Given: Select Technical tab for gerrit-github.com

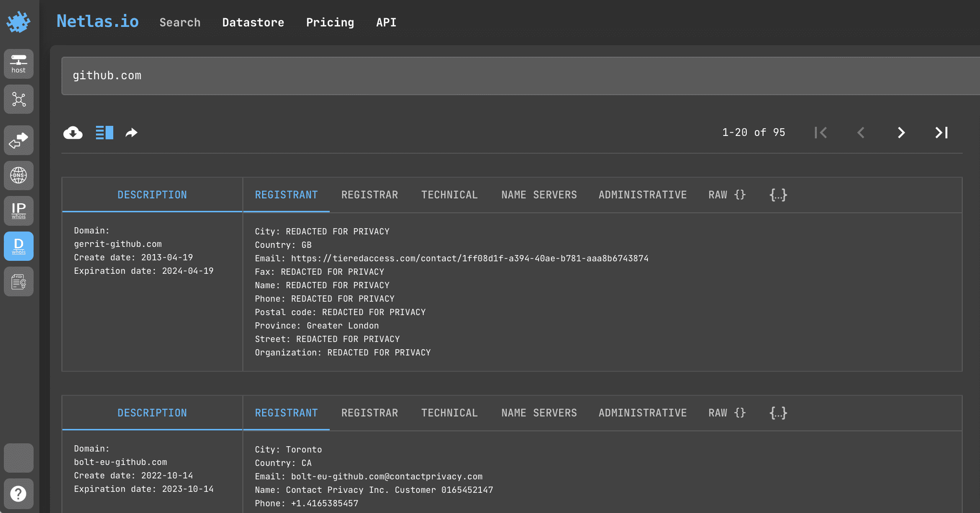Looking at the screenshot, I should pos(450,195).
